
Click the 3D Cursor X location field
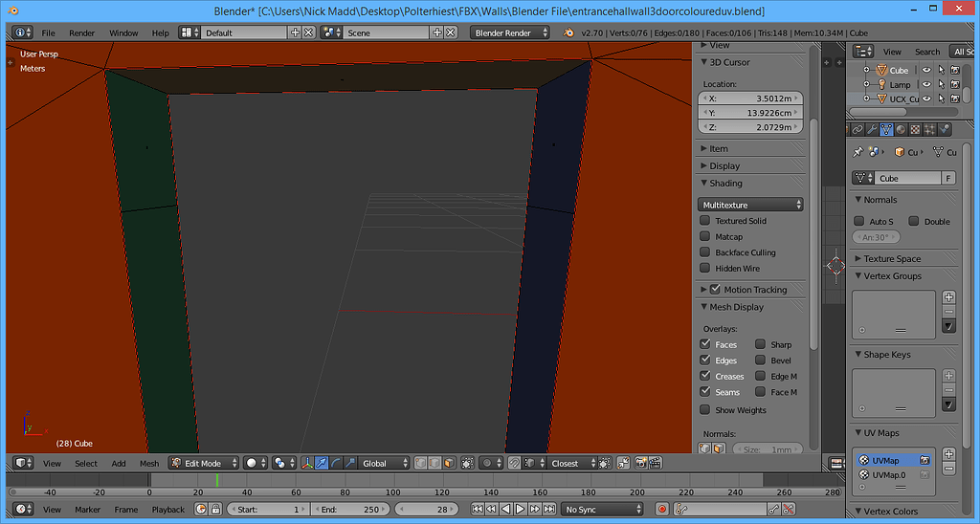point(750,98)
